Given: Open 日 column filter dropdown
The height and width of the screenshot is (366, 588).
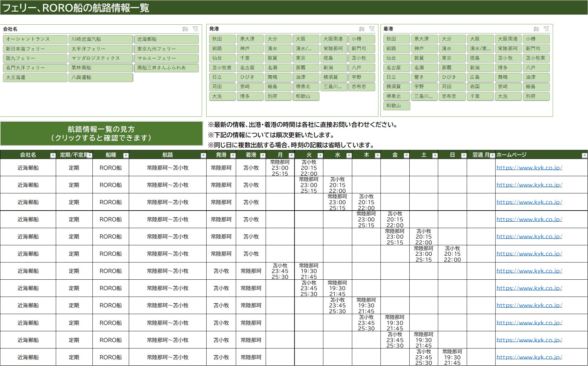Looking at the screenshot, I should pyautogui.click(x=464, y=155).
